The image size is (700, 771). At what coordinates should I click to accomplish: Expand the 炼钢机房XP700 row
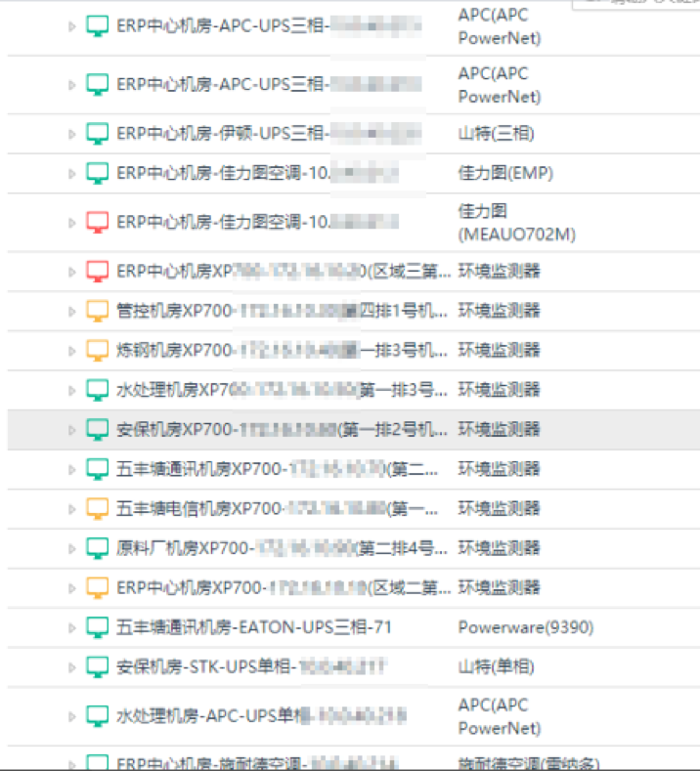[x=71, y=351]
